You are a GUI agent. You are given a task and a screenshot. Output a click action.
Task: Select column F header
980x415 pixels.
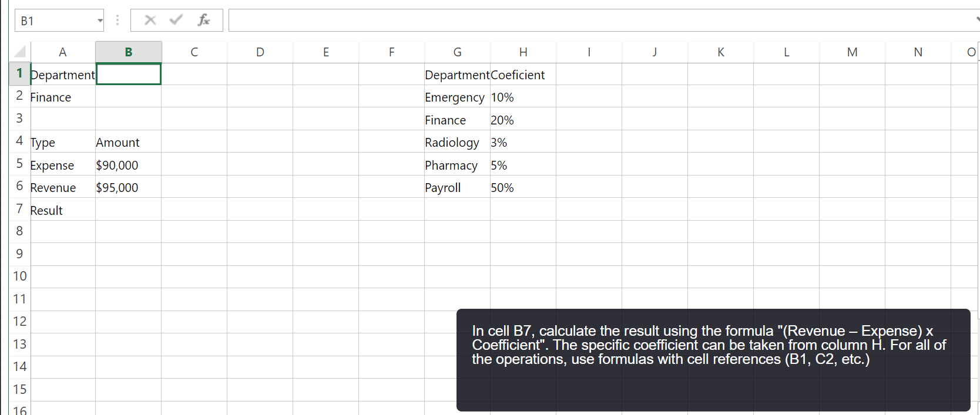(x=392, y=52)
